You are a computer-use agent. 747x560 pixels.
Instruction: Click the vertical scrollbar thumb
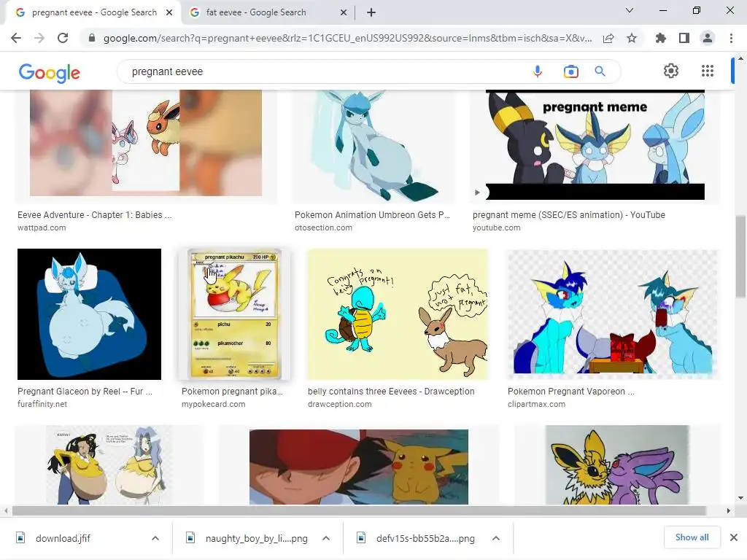coord(740,256)
